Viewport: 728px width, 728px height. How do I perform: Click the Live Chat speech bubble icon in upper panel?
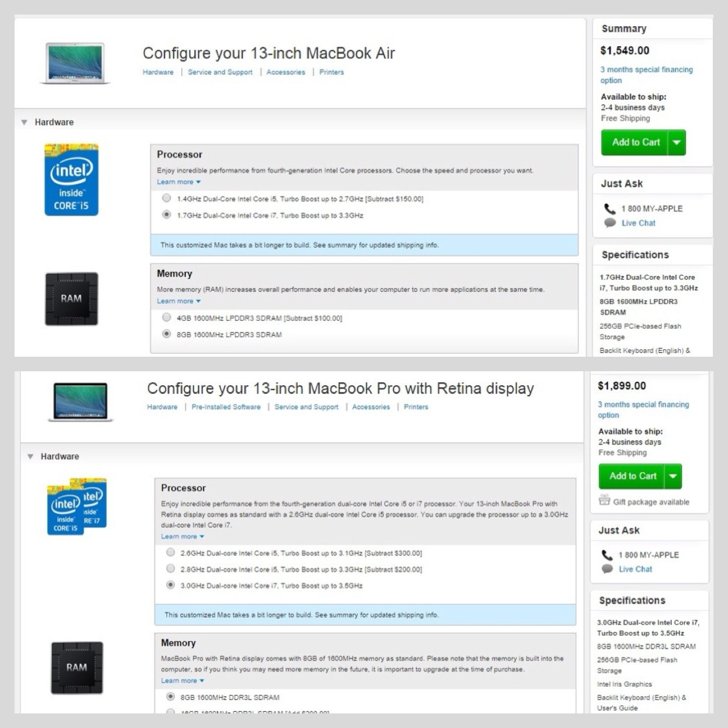[x=610, y=223]
